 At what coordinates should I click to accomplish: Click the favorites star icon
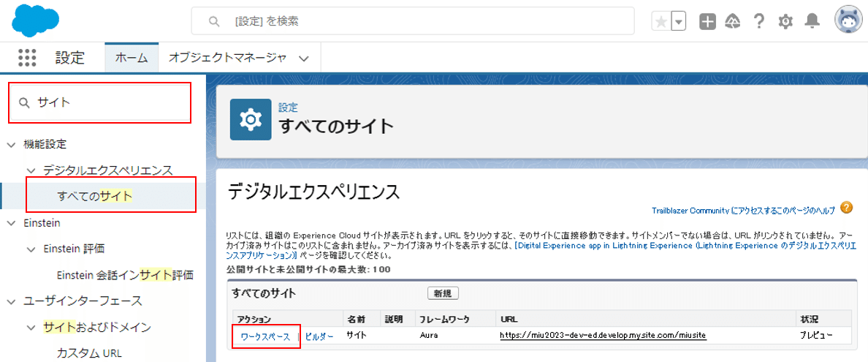[660, 22]
